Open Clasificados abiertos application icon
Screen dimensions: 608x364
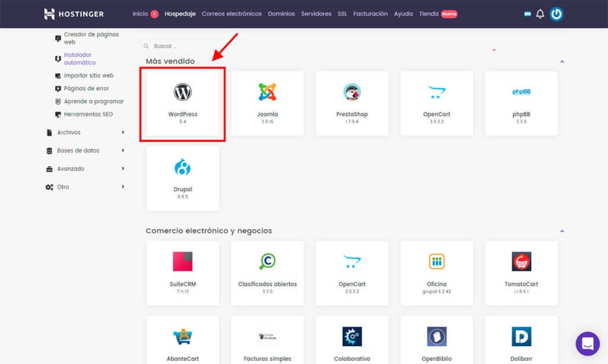[x=267, y=261]
